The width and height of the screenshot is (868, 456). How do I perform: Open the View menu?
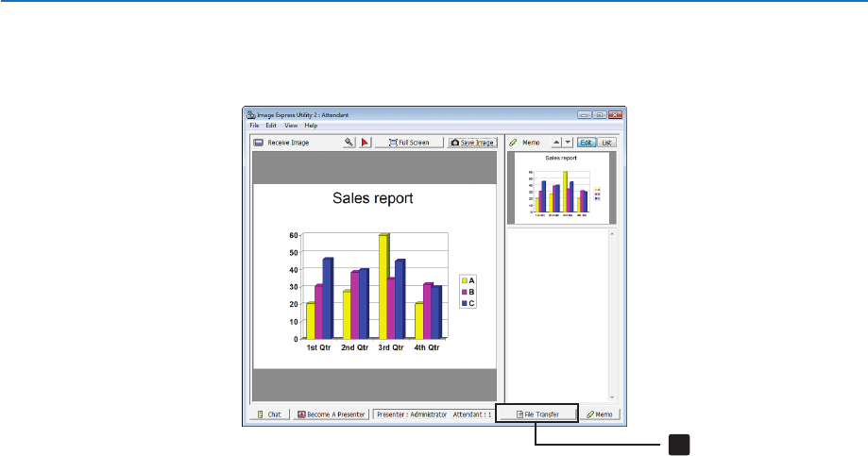291,126
